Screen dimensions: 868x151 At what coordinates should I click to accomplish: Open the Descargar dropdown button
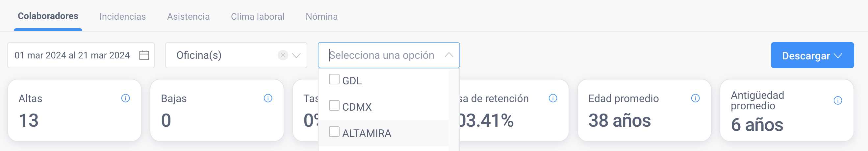point(812,55)
